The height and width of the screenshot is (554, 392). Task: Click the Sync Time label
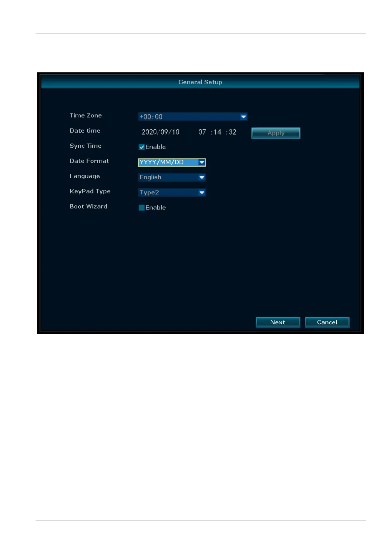(86, 146)
